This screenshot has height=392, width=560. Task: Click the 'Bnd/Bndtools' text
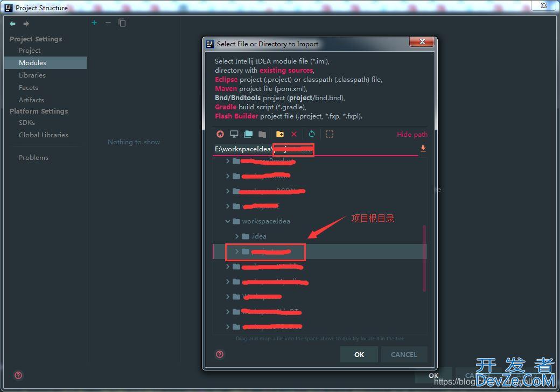[238, 98]
